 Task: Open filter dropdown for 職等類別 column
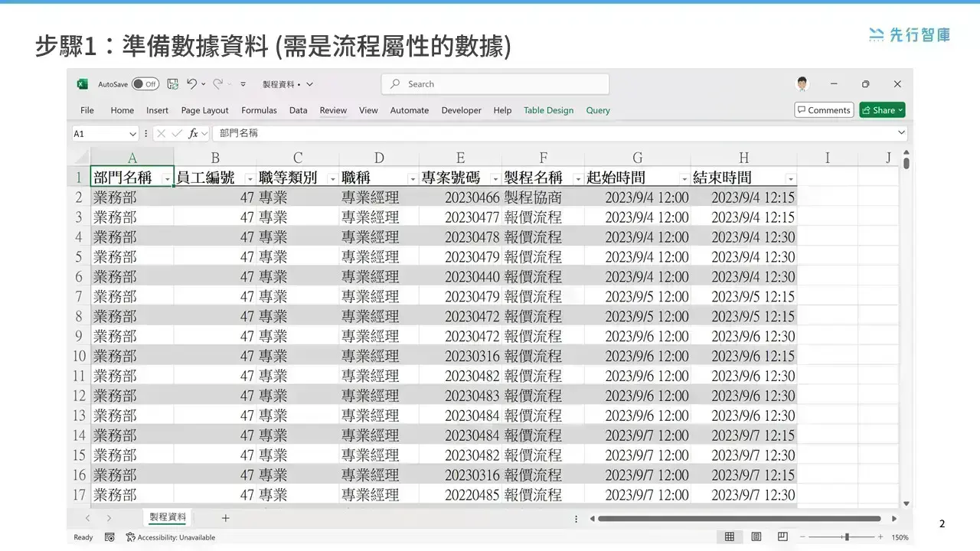pos(332,179)
